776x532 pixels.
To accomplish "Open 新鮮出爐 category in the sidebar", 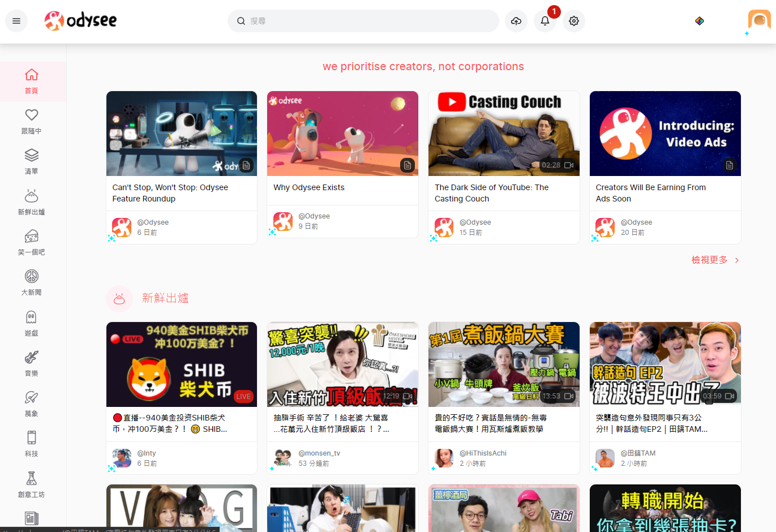I will pos(32,203).
